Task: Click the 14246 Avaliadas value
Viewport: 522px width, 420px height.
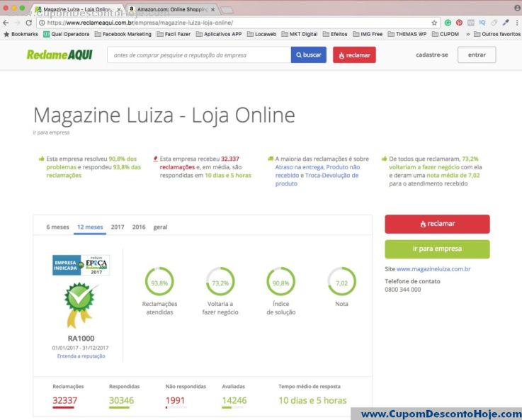Action: tap(234, 400)
